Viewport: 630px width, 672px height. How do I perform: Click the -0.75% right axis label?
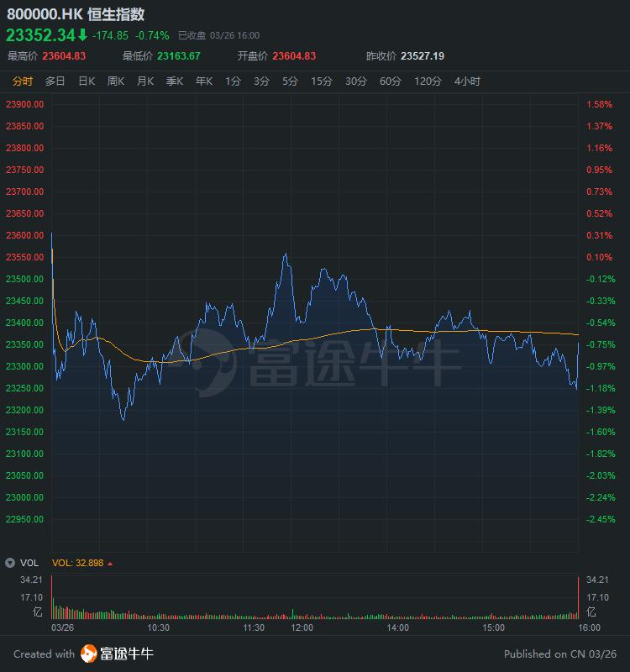tap(601, 344)
